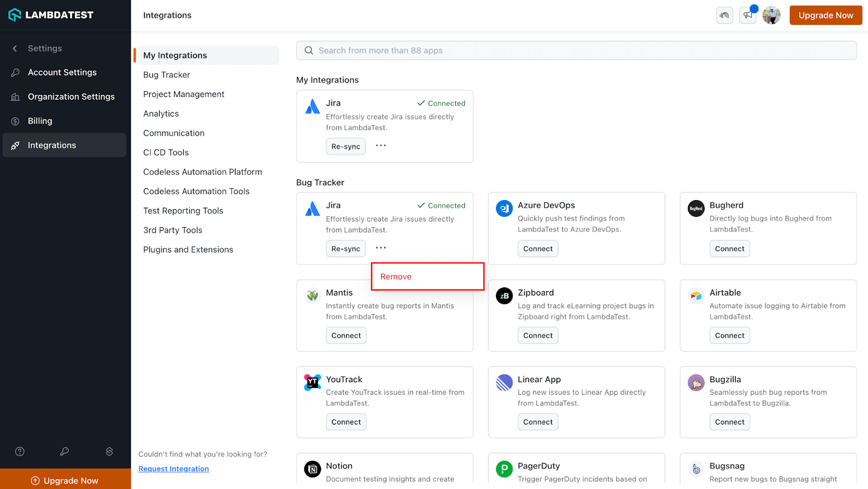Click the help question-mark icon at sidebar bottom

pyautogui.click(x=20, y=451)
